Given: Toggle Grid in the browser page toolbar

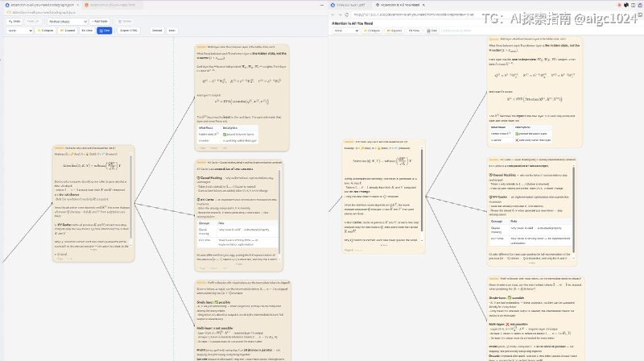Looking at the screenshot, I should (431, 31).
